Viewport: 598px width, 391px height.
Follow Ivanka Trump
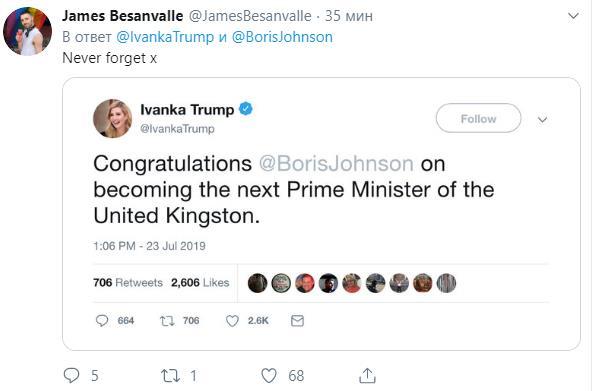(479, 119)
